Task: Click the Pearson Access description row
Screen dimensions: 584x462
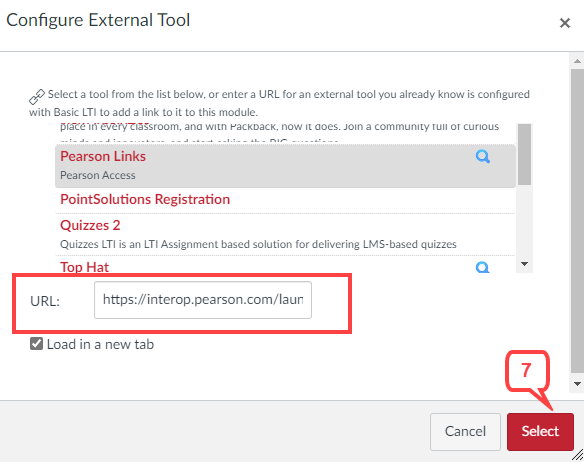Action: (x=98, y=175)
